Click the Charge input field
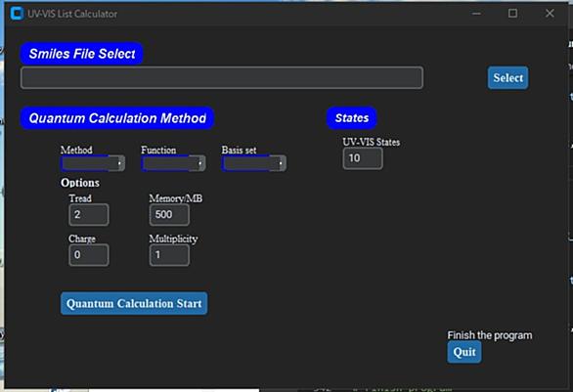 (89, 254)
